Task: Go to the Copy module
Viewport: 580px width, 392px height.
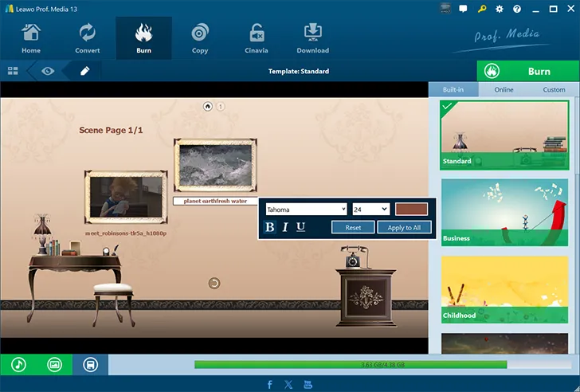Action: [x=200, y=37]
